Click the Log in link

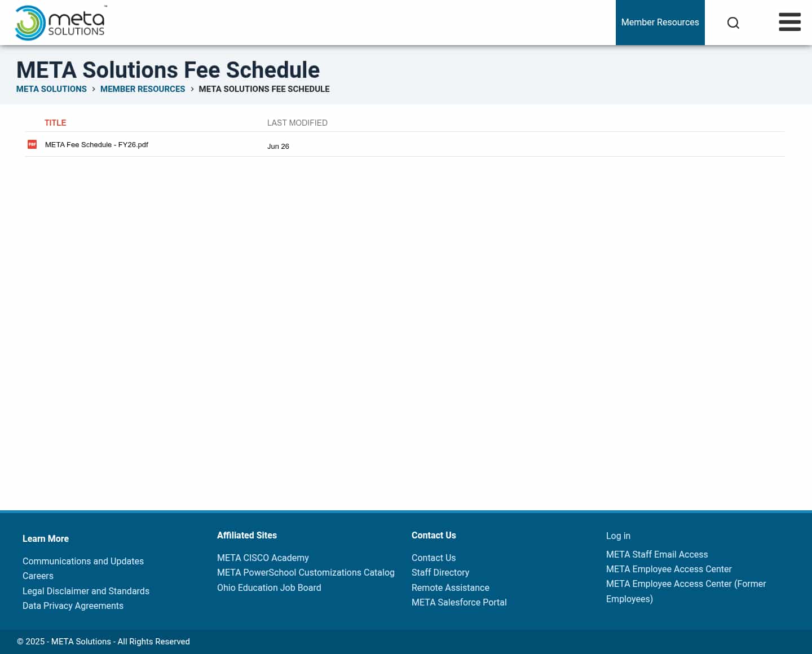click(x=618, y=536)
